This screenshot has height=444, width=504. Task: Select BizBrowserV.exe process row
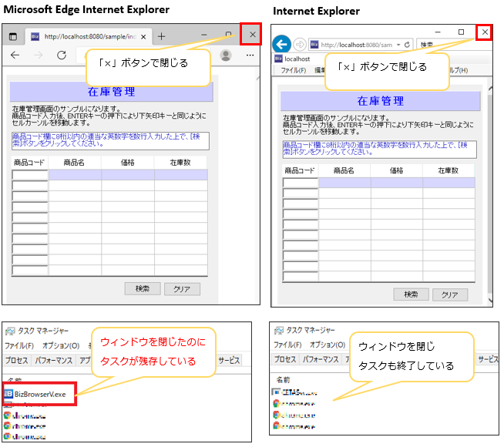(x=40, y=394)
